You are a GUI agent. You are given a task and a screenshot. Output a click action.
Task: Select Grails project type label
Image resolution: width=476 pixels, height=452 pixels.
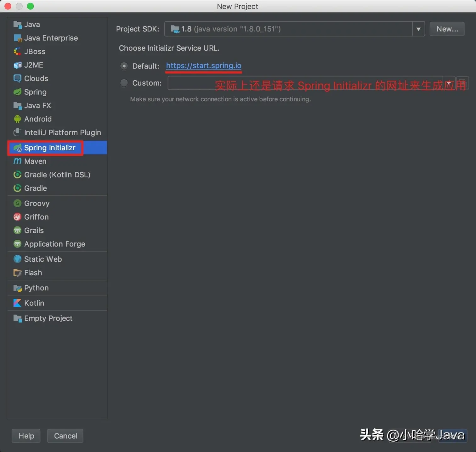tap(34, 231)
